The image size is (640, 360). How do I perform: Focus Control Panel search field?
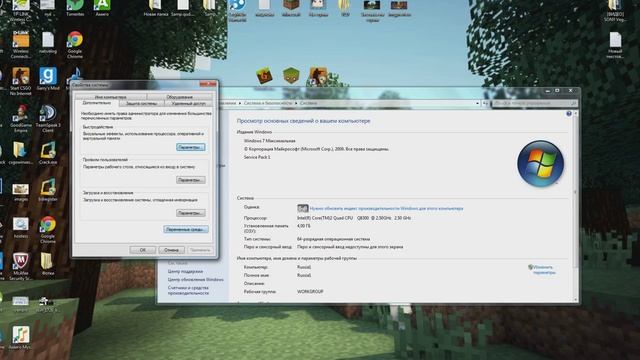(x=533, y=103)
